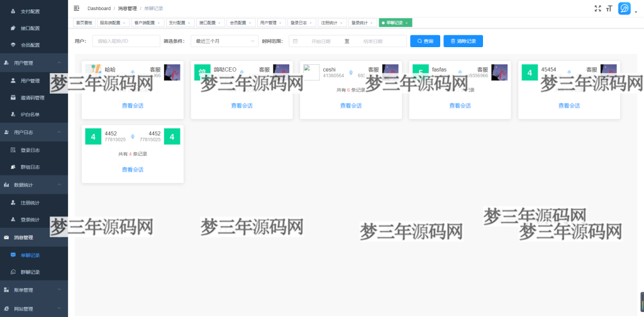The height and width of the screenshot is (317, 644).
Task: Click the calendar icon in date range
Action: tap(296, 41)
